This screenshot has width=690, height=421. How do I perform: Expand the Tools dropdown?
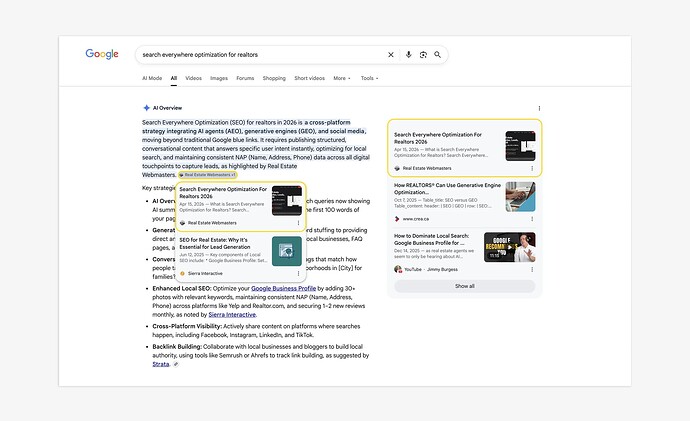370,78
